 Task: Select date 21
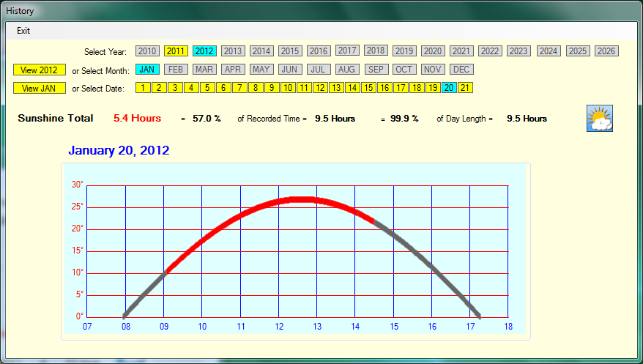pyautogui.click(x=466, y=88)
